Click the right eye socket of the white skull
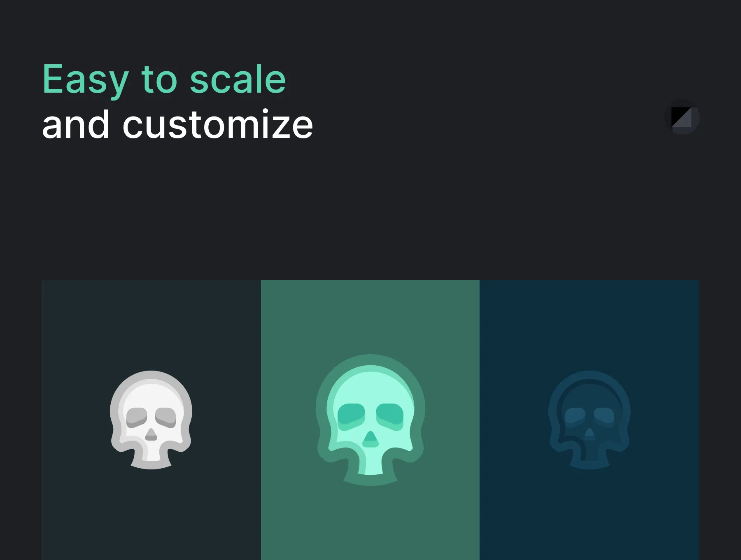Image resolution: width=741 pixels, height=560 pixels. [165, 418]
